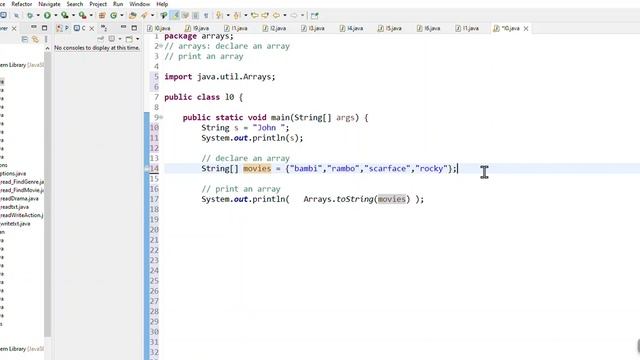Toggle Link with Editor in Package Explorer

36,39
